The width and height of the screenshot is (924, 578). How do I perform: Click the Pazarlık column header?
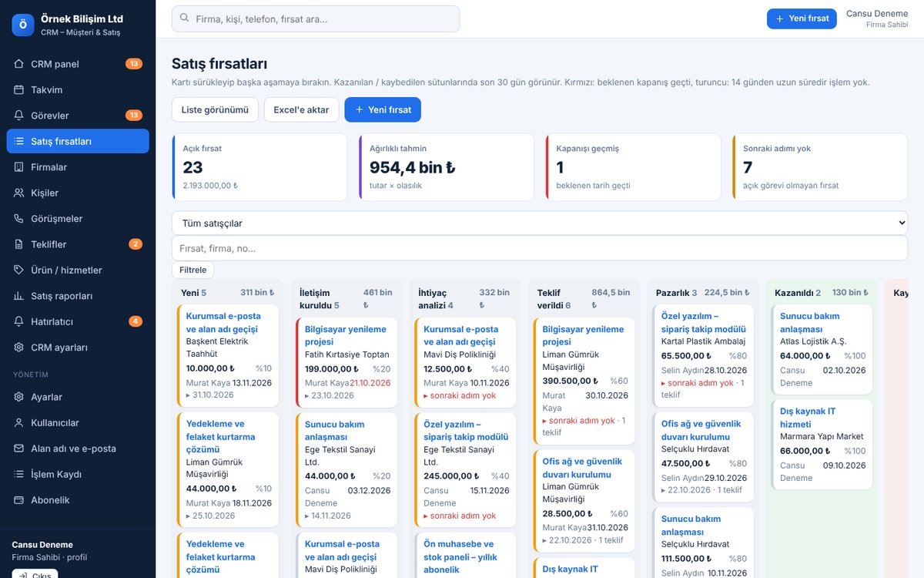click(x=703, y=293)
